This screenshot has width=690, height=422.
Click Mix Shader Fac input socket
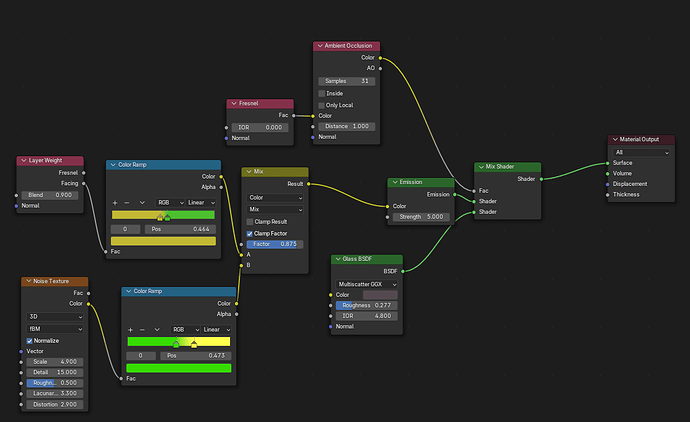tap(474, 191)
